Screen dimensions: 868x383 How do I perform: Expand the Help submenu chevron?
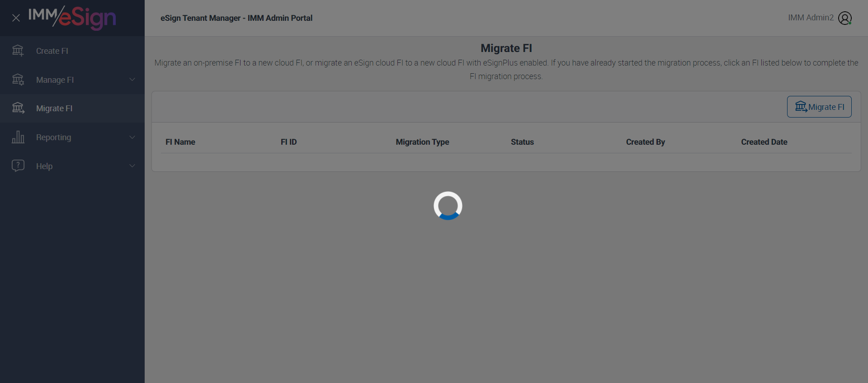pos(132,166)
